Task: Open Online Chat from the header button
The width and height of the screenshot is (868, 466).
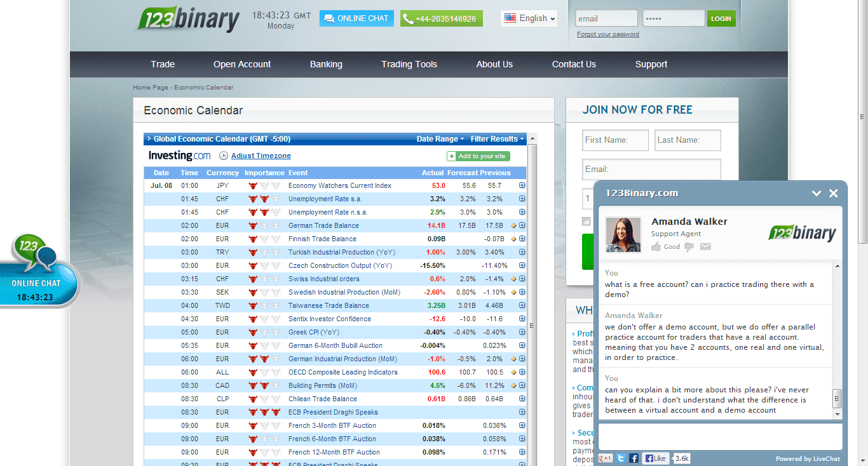Action: click(356, 18)
